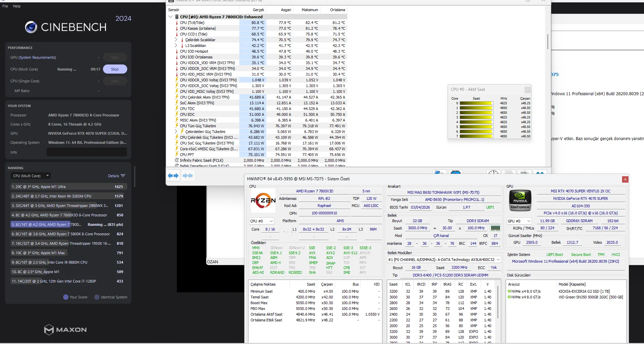Expand the L3 Sıcaklıkları sensor row
This screenshot has height=344, width=644.
click(176, 46)
